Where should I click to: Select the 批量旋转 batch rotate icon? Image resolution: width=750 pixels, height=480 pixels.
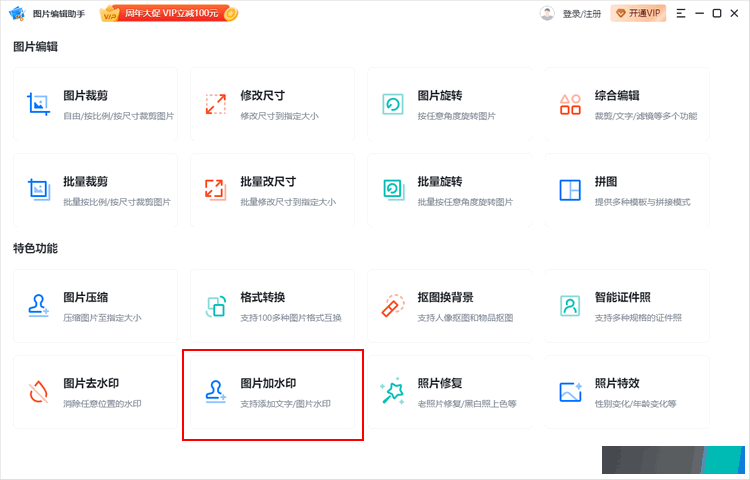pyautogui.click(x=393, y=190)
